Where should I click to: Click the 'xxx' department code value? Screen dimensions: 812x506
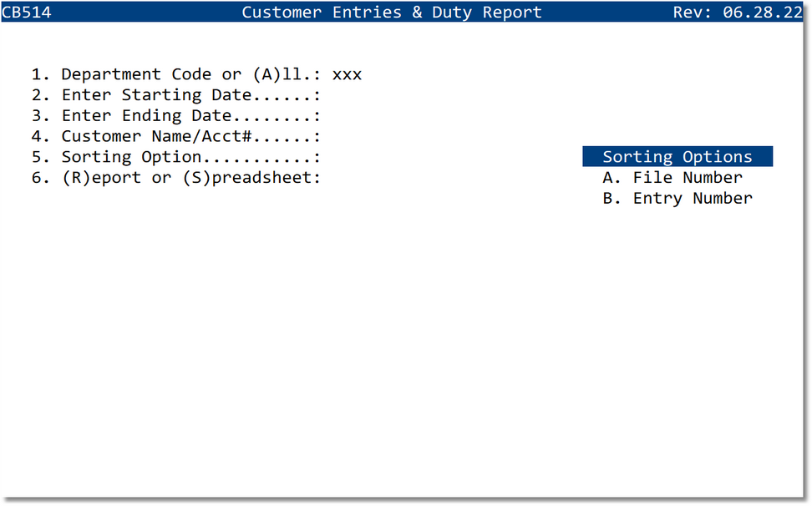(347, 74)
